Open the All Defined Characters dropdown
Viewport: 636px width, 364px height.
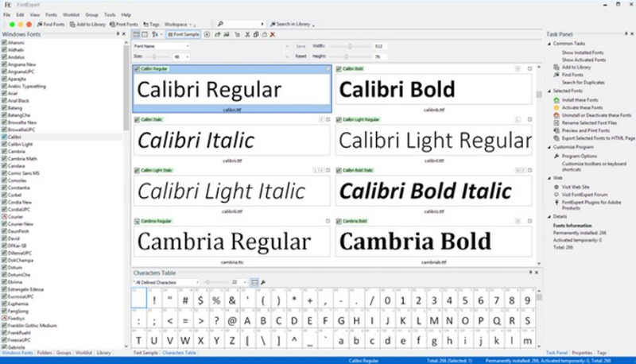[x=166, y=282]
